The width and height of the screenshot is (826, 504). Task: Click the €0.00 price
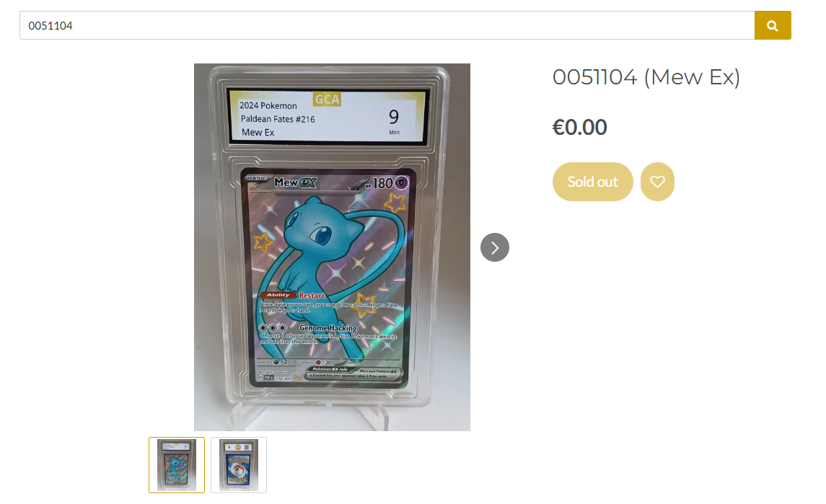click(579, 128)
